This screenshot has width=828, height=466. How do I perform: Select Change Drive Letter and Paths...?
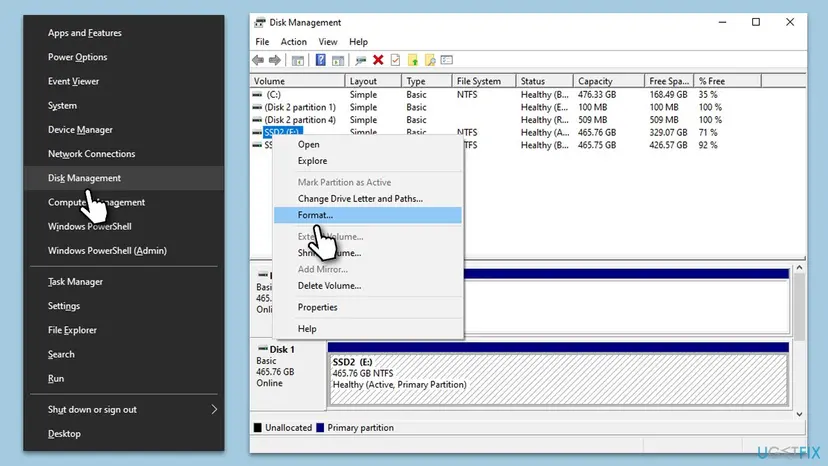pyautogui.click(x=368, y=199)
